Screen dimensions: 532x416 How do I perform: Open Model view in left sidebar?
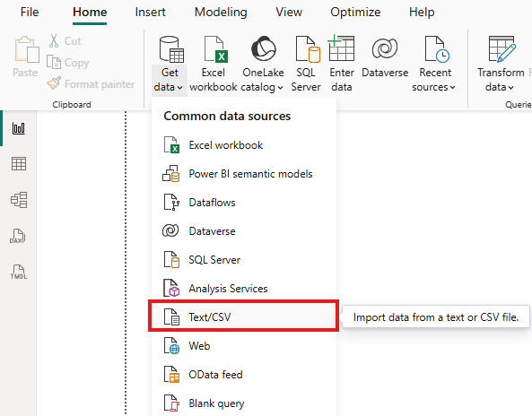coord(19,200)
